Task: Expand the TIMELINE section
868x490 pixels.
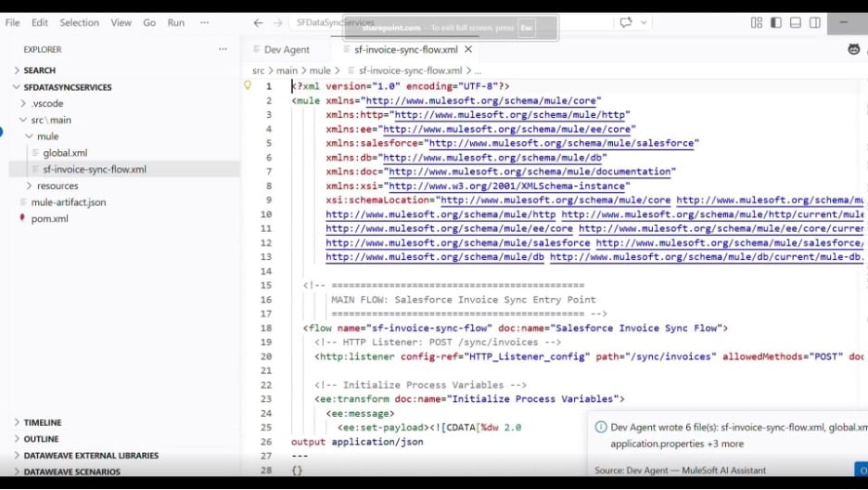Action: (x=42, y=422)
